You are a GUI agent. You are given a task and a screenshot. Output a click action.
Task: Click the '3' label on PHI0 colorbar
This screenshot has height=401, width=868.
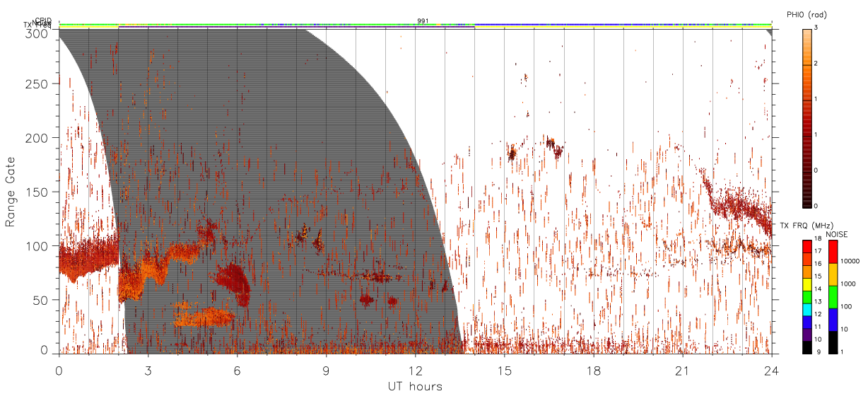pyautogui.click(x=816, y=28)
